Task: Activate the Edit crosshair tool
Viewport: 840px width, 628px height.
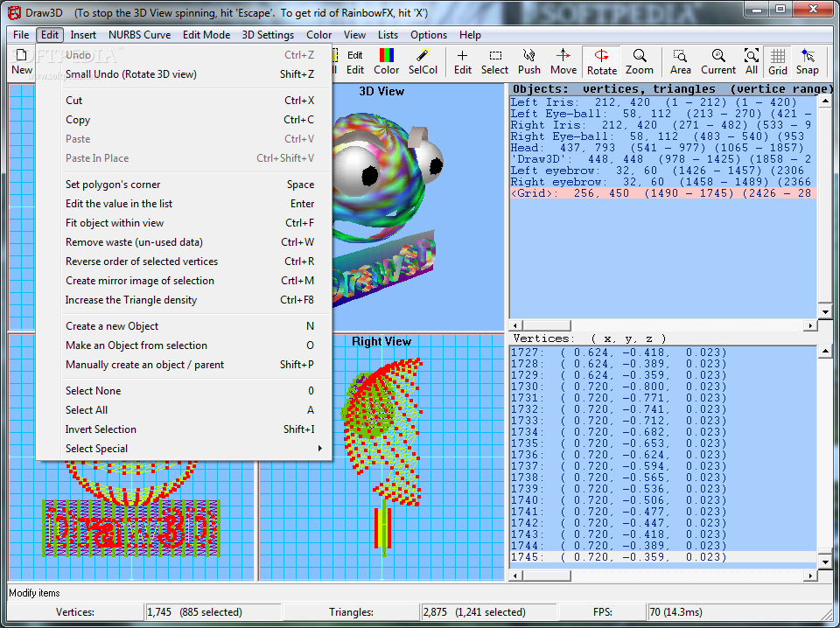Action: 462,62
